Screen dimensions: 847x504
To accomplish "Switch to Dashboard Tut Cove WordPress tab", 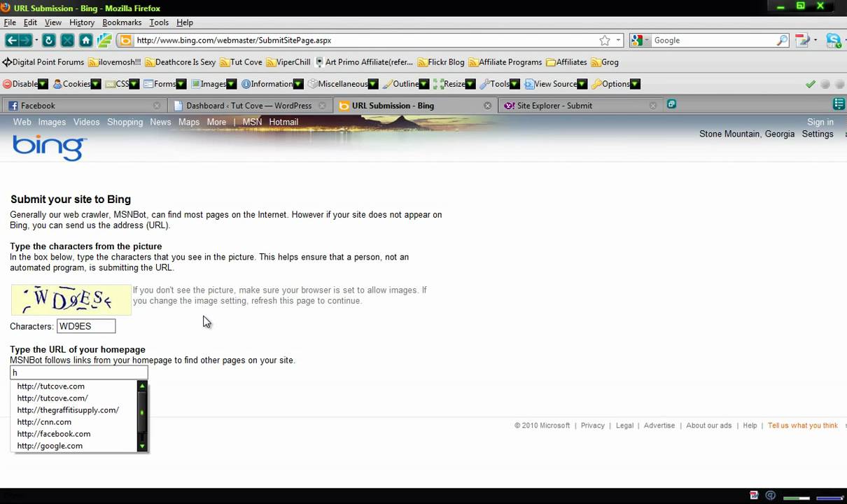I will pyautogui.click(x=250, y=106).
